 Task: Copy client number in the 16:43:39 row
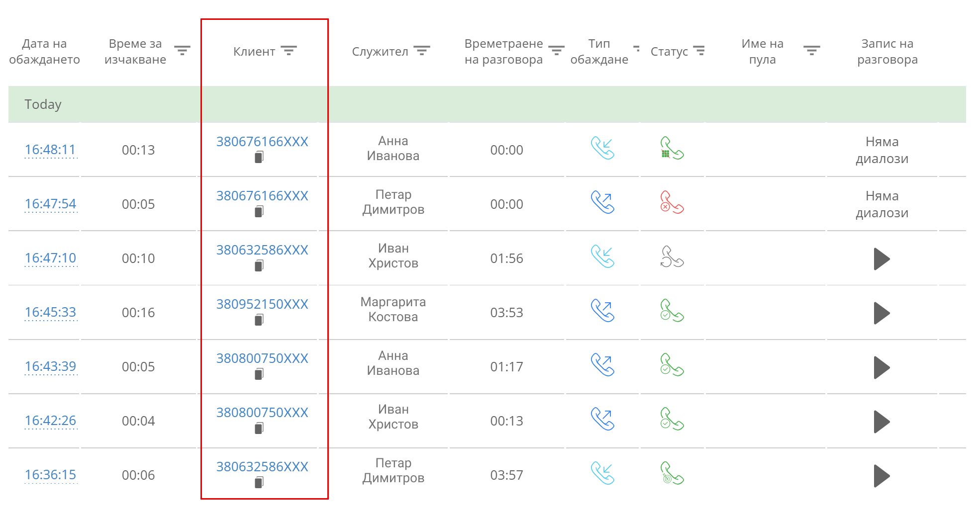259,374
